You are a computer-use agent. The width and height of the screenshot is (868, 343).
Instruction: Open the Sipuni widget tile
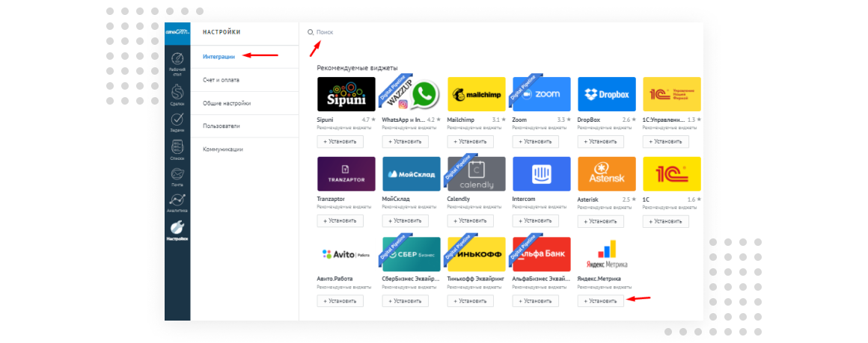[346, 94]
